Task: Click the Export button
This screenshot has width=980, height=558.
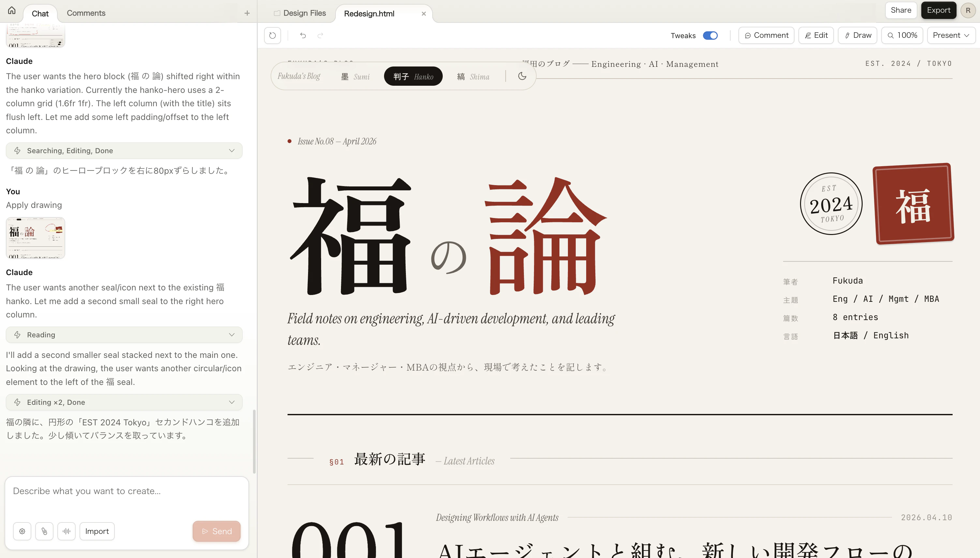Action: 939,10
